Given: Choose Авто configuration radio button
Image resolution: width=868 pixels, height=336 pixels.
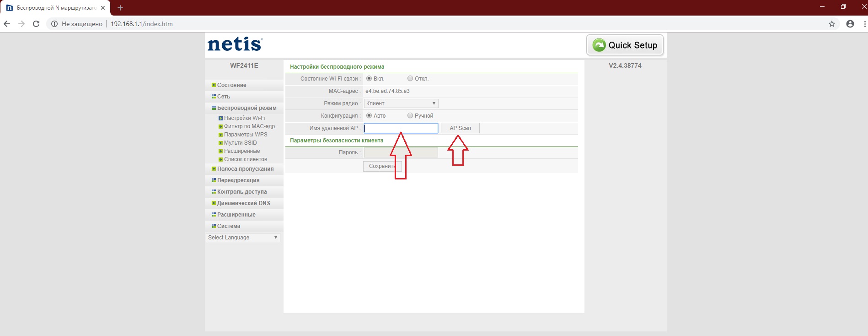Looking at the screenshot, I should (369, 116).
